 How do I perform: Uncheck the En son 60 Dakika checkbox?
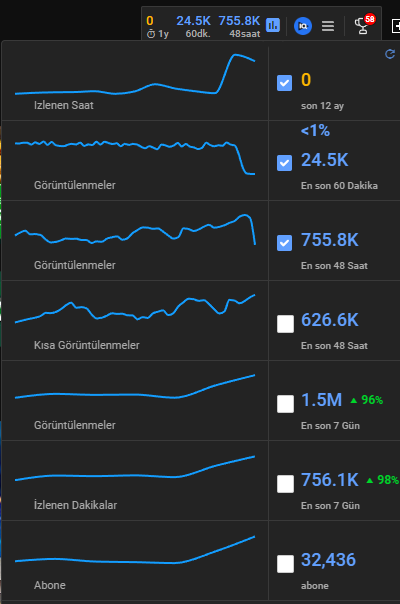coord(284,163)
